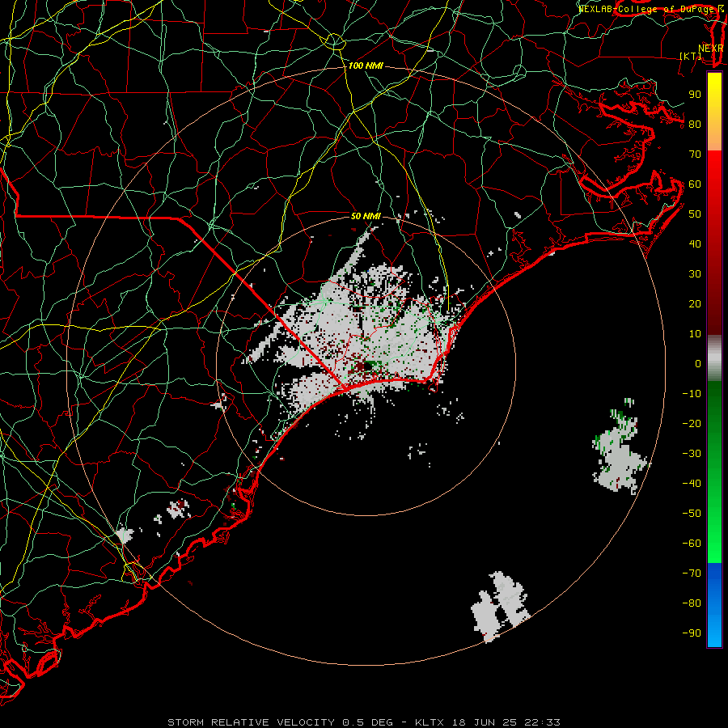Image resolution: width=728 pixels, height=728 pixels.
Task: Click the blue bottom band of velocity scale
Action: pyautogui.click(x=714, y=604)
